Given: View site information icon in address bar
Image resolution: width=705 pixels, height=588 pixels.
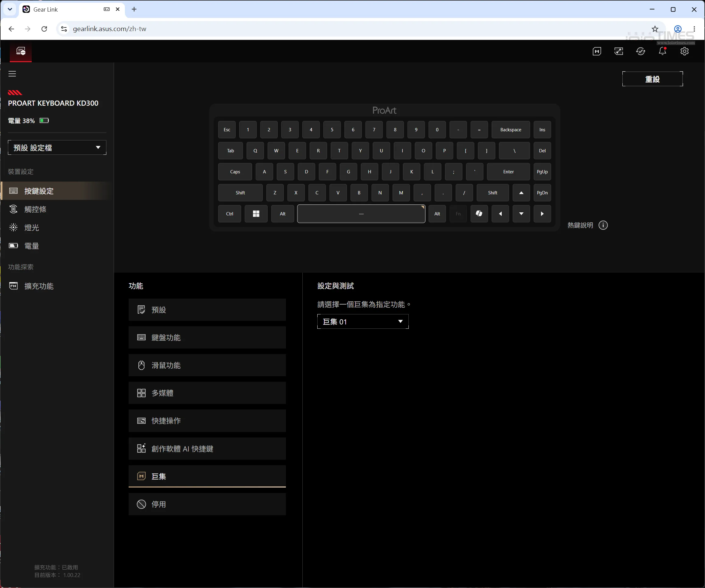Looking at the screenshot, I should pyautogui.click(x=64, y=29).
